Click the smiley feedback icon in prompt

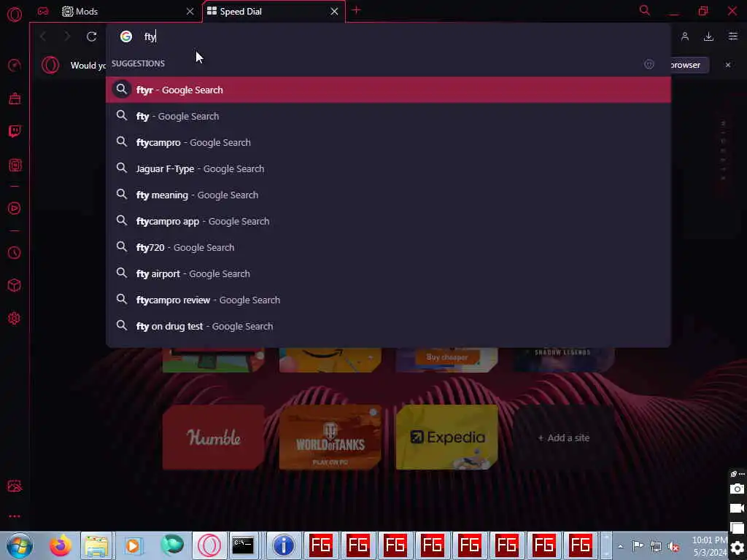point(649,64)
